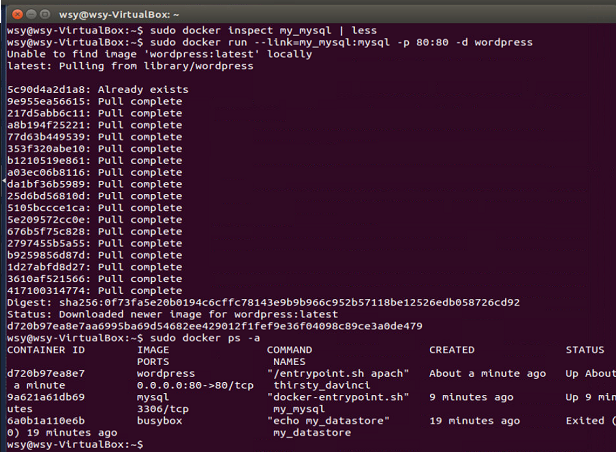
Task: Click layer line 9e955ea56615 Pull complete
Action: coord(95,101)
